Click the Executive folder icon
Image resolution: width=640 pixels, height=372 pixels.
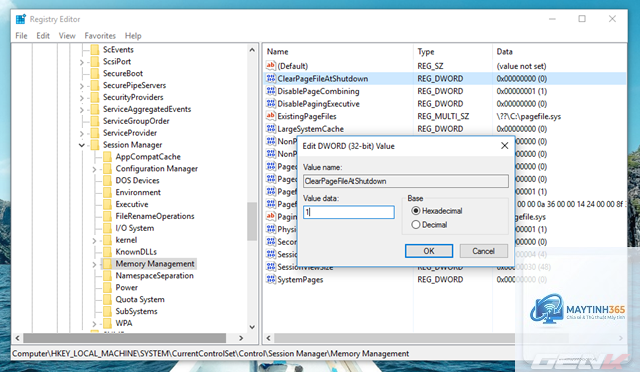coord(107,204)
